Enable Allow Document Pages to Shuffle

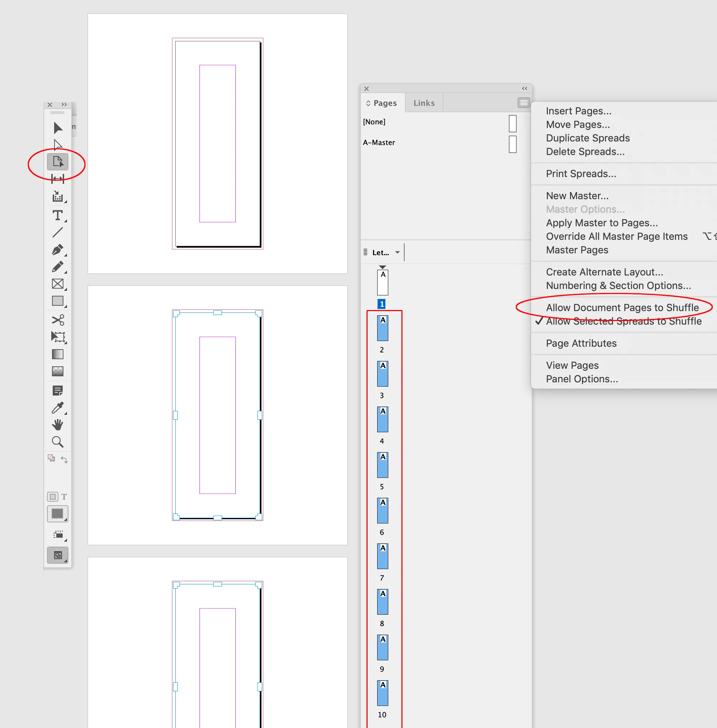[622, 308]
